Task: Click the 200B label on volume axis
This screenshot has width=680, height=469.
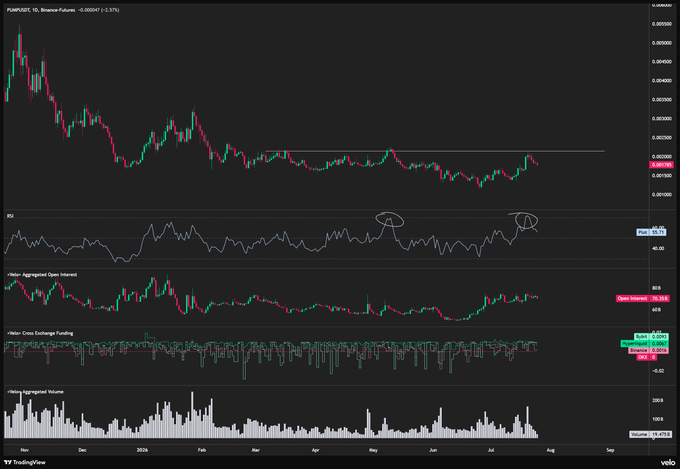Action: coord(657,400)
